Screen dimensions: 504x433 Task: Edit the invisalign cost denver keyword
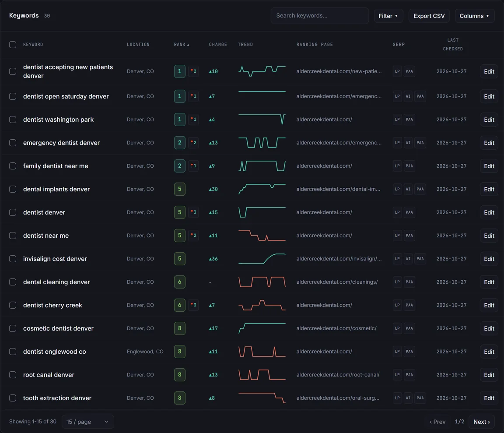click(x=489, y=259)
